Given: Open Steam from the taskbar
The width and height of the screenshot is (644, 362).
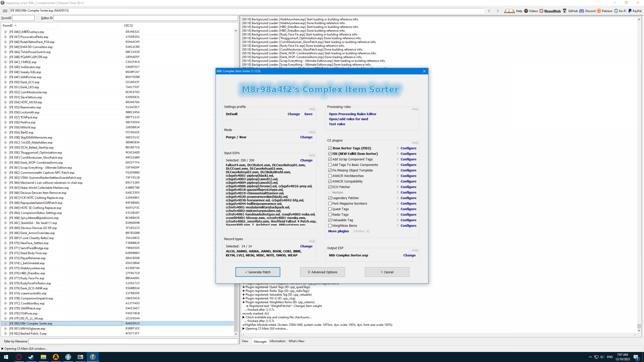Looking at the screenshot, I should (31, 357).
